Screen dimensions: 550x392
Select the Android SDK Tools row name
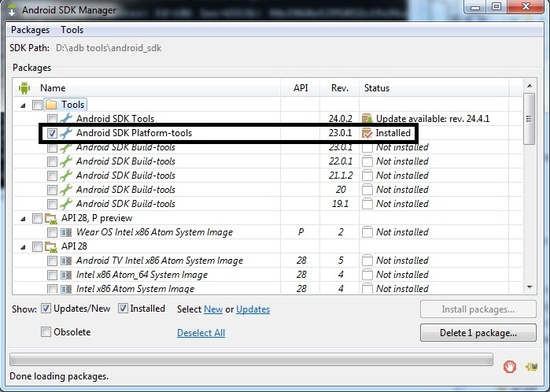click(115, 119)
